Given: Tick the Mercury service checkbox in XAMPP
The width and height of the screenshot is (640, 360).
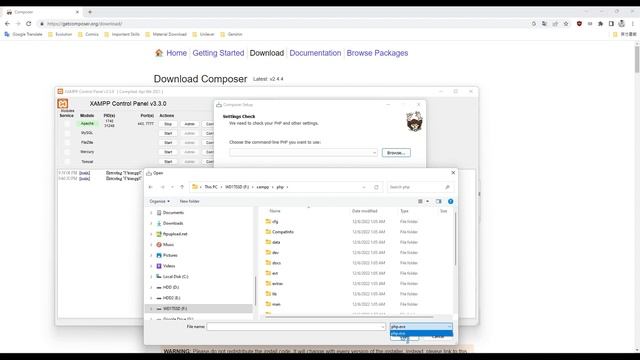Looking at the screenshot, I should (x=67, y=152).
